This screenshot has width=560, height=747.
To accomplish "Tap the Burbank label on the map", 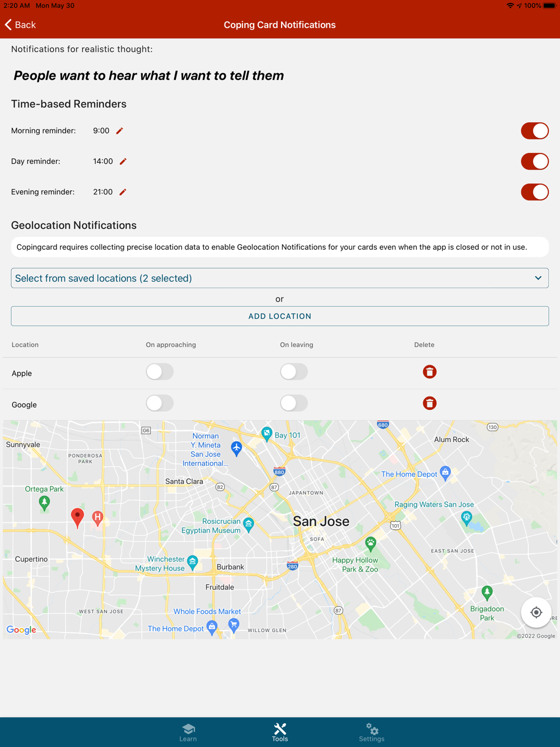I will pyautogui.click(x=230, y=567).
